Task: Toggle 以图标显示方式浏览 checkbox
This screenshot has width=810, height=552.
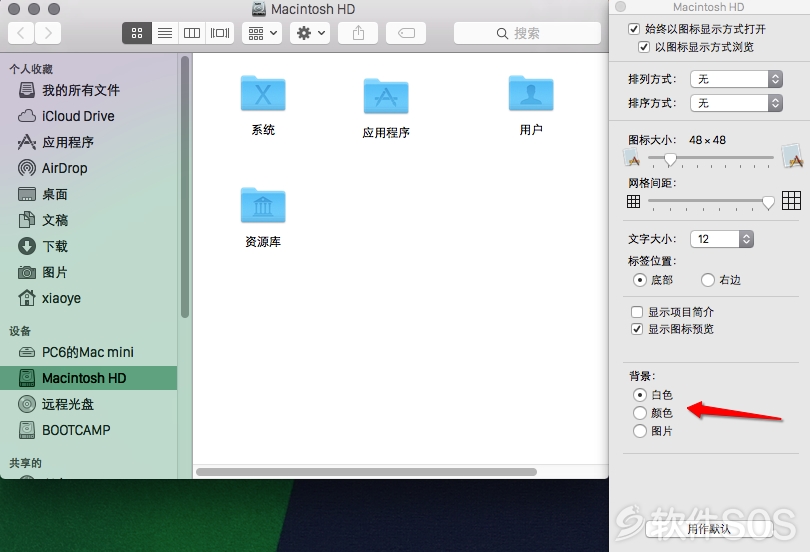Action: (644, 47)
